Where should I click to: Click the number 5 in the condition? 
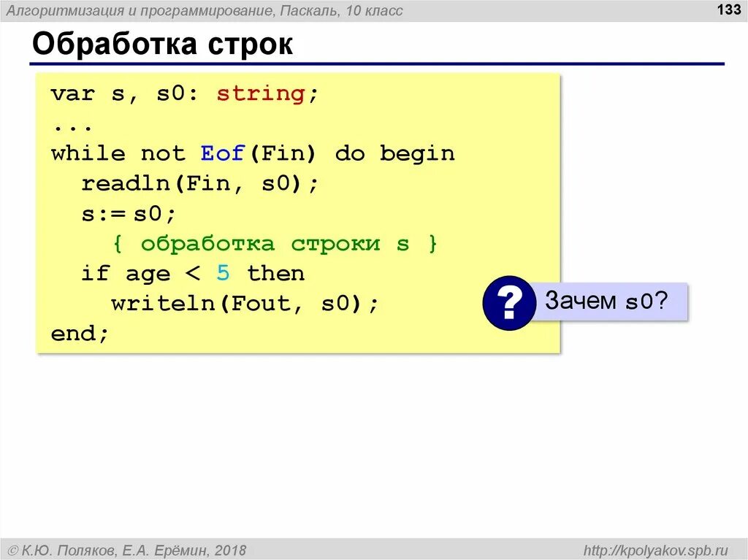(x=223, y=273)
